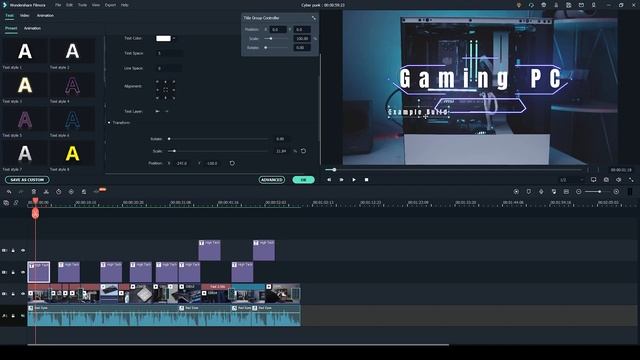Open the Tools menu
Viewport: 640px width, 360px height.
82,5
